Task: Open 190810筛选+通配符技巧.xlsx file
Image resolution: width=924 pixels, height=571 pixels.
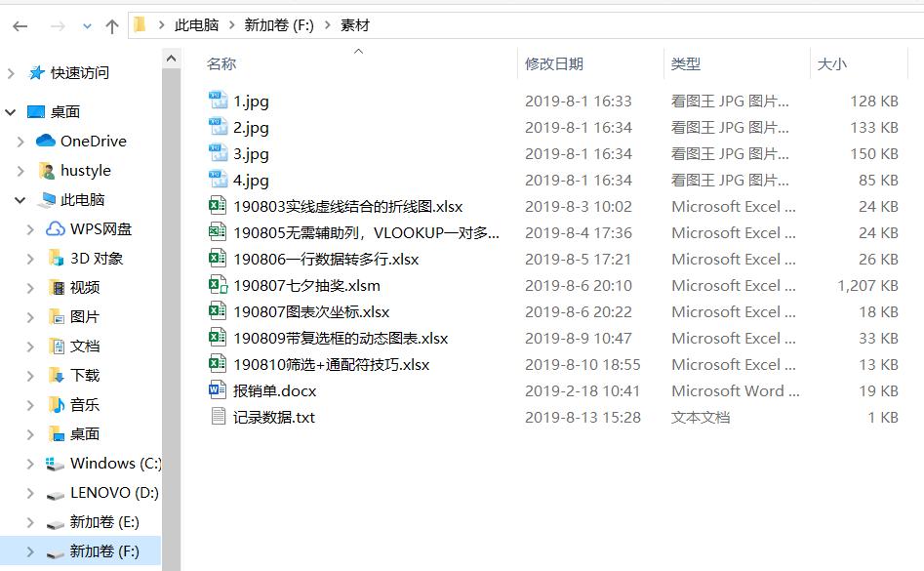Action: (x=331, y=365)
